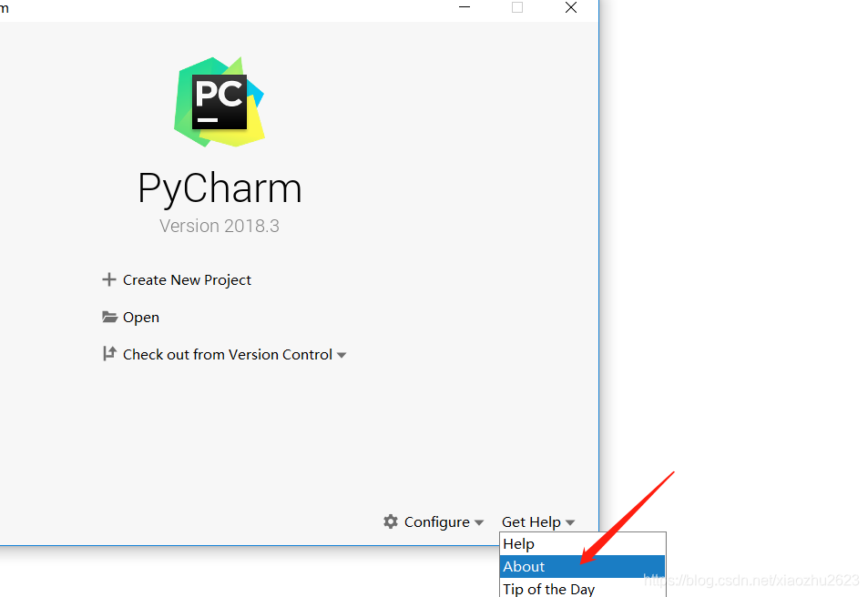The height and width of the screenshot is (597, 868).
Task: Click the Version 2018.3 text
Action: point(220,226)
